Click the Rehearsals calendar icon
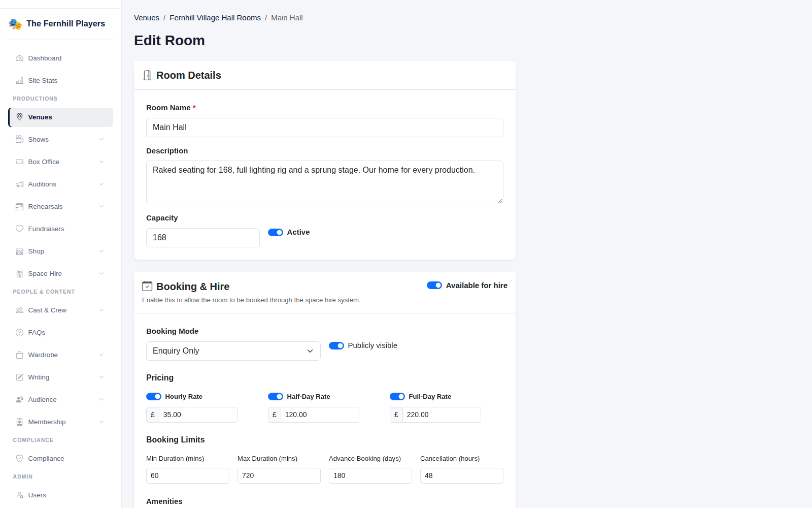This screenshot has width=812, height=508. (19, 206)
